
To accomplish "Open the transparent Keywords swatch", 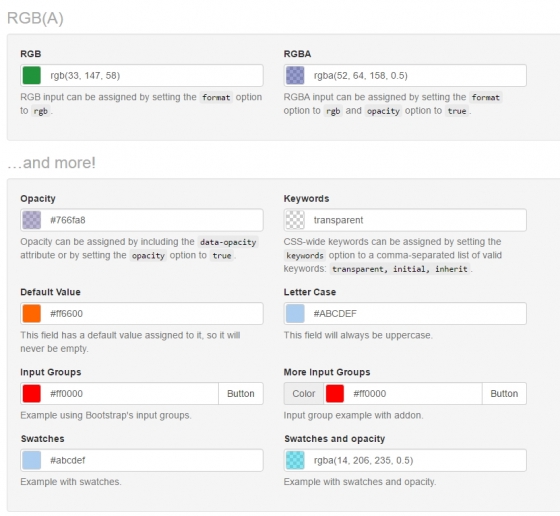I will (295, 220).
